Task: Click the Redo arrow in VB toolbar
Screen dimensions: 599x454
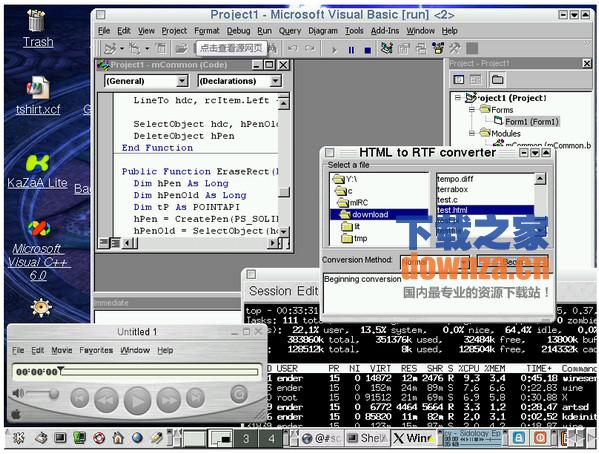Action: [310, 49]
